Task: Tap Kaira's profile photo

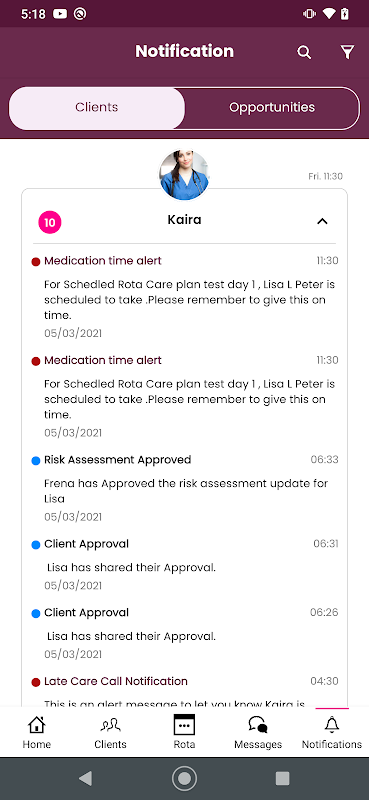Action: [x=184, y=175]
